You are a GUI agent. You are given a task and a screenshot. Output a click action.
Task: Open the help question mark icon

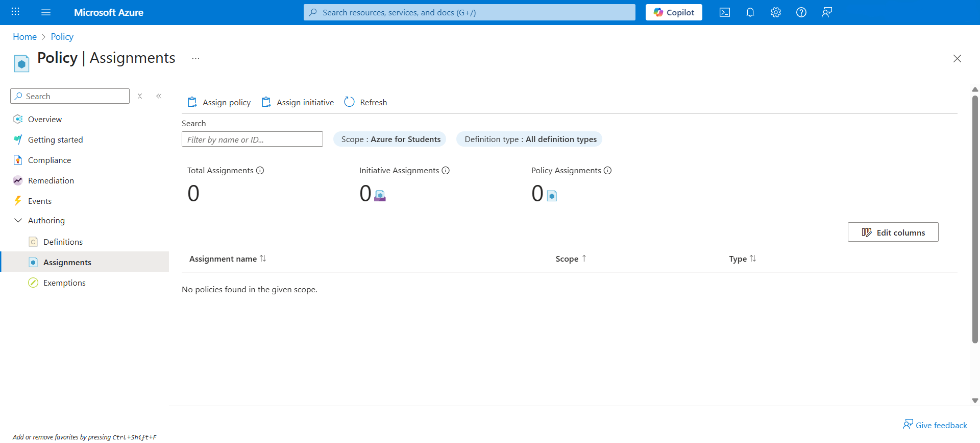pyautogui.click(x=801, y=12)
